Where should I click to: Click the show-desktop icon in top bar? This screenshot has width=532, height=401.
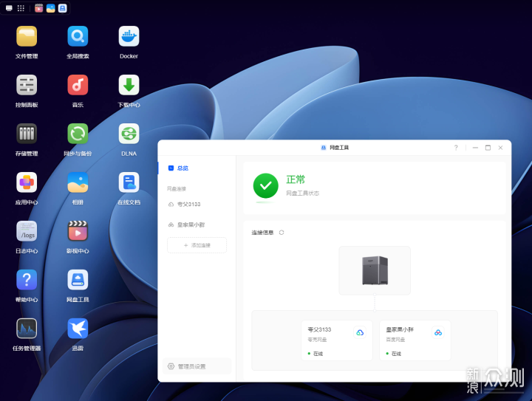9,8
